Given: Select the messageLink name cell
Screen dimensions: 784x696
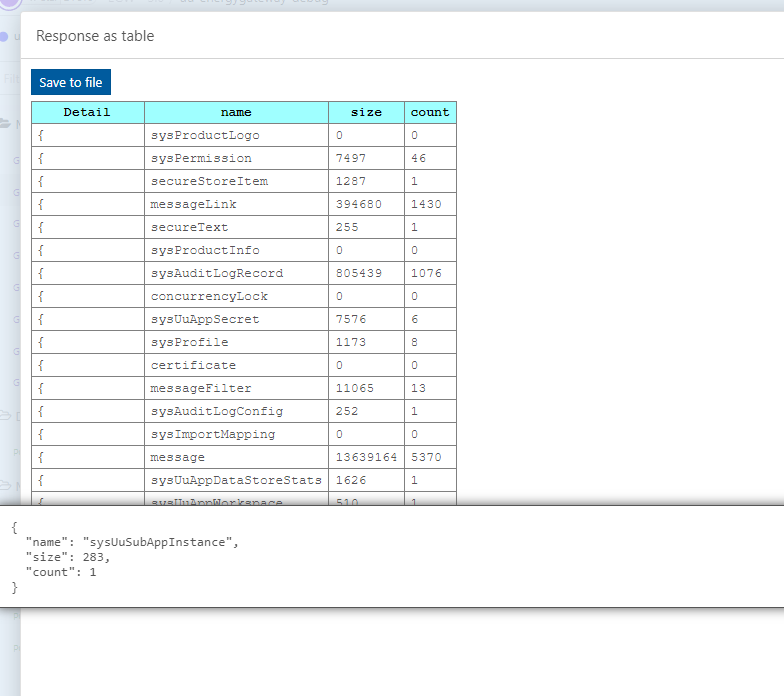Looking at the screenshot, I should pyautogui.click(x=236, y=204).
